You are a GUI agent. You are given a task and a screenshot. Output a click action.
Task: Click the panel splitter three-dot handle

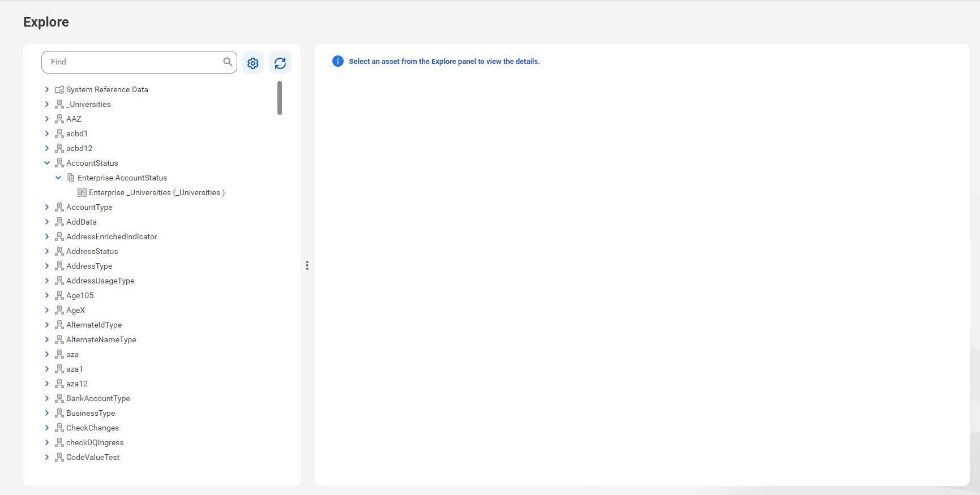[x=307, y=265]
